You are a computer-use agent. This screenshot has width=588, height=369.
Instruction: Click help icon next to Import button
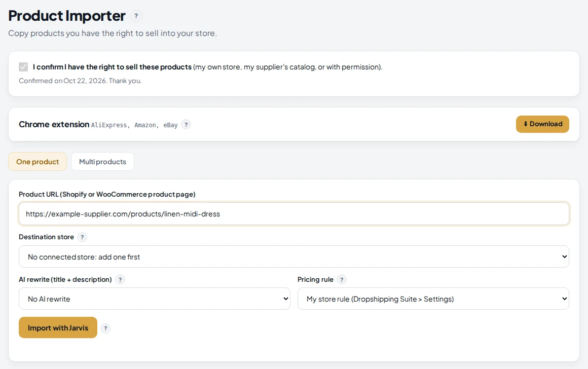click(x=105, y=328)
